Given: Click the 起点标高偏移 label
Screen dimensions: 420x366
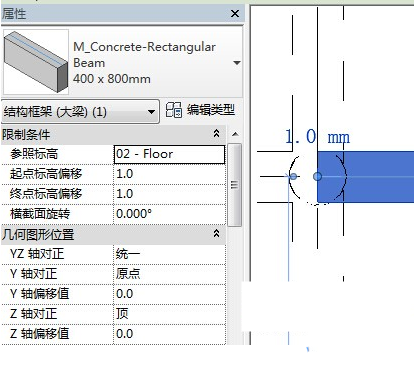Looking at the screenshot, I should pyautogui.click(x=46, y=174).
